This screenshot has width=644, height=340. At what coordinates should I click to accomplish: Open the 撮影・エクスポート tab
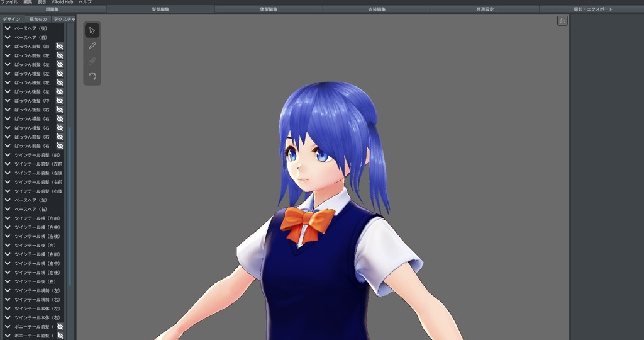click(592, 9)
